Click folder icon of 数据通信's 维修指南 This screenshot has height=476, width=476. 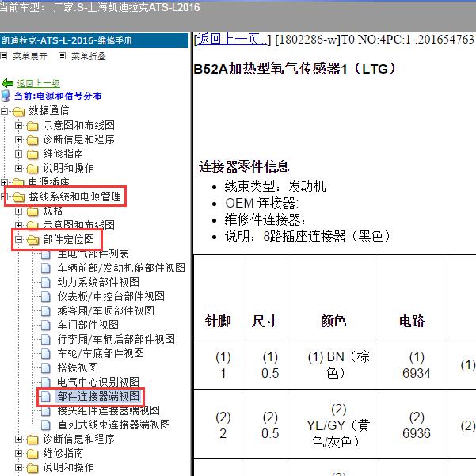click(32, 154)
